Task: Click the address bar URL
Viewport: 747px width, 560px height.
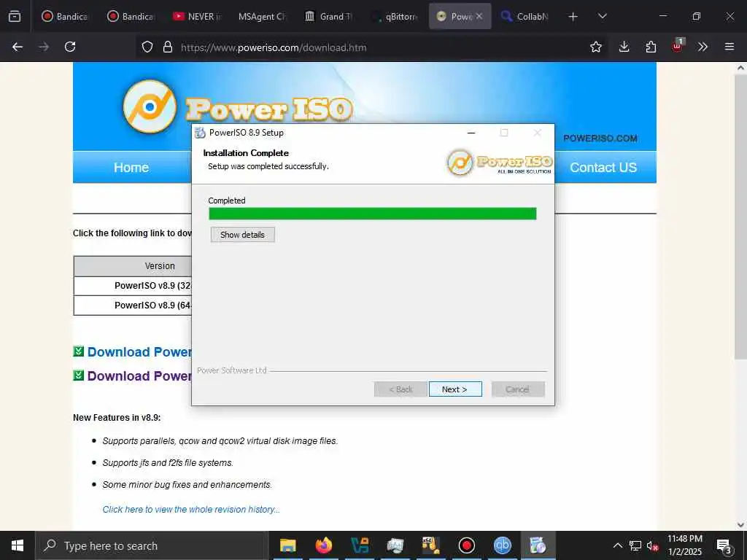Action: pyautogui.click(x=274, y=47)
